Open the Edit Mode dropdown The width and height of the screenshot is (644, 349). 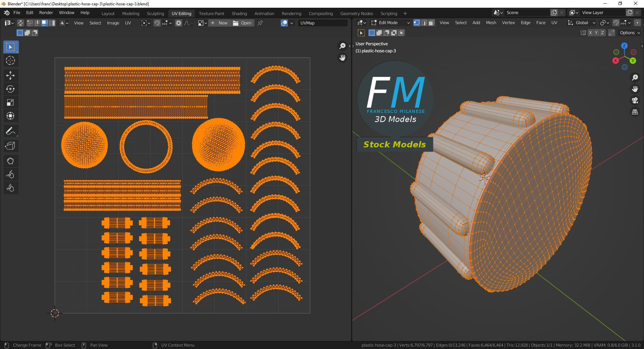(390, 23)
